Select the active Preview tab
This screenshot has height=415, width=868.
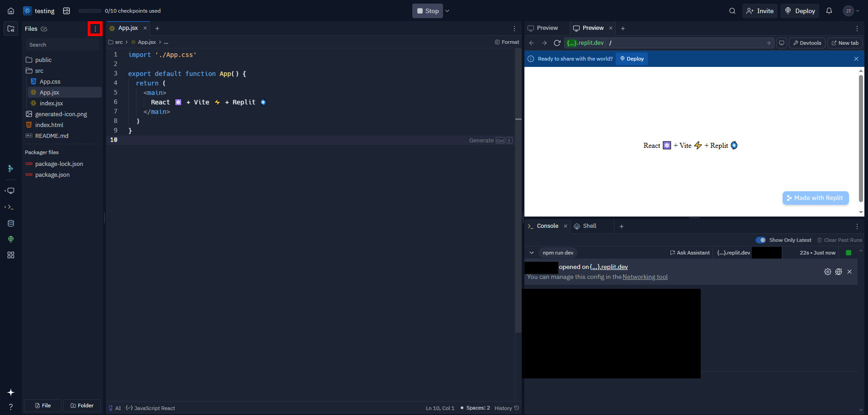coord(593,28)
